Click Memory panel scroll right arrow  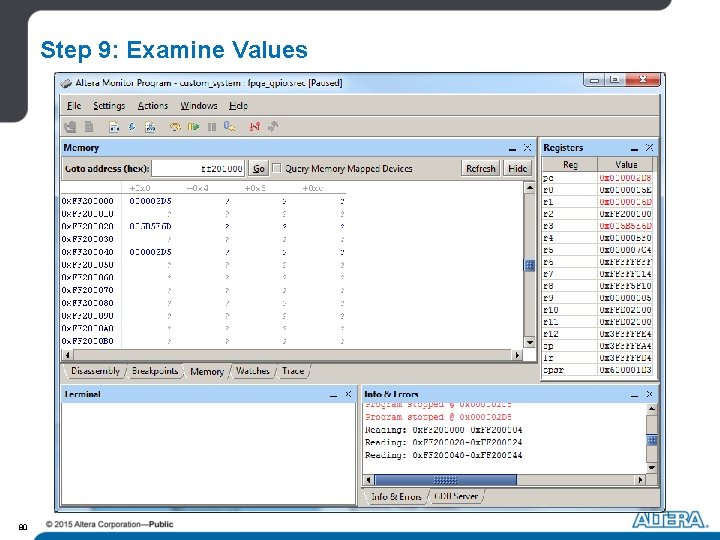[x=518, y=355]
